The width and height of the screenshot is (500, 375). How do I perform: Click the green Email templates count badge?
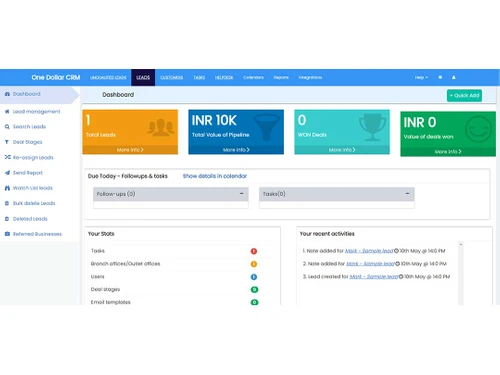point(254,302)
